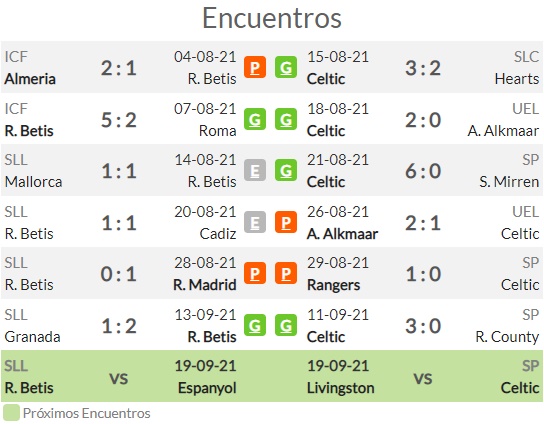Click the green G badge for R. Betis vs Roma

(x=255, y=119)
